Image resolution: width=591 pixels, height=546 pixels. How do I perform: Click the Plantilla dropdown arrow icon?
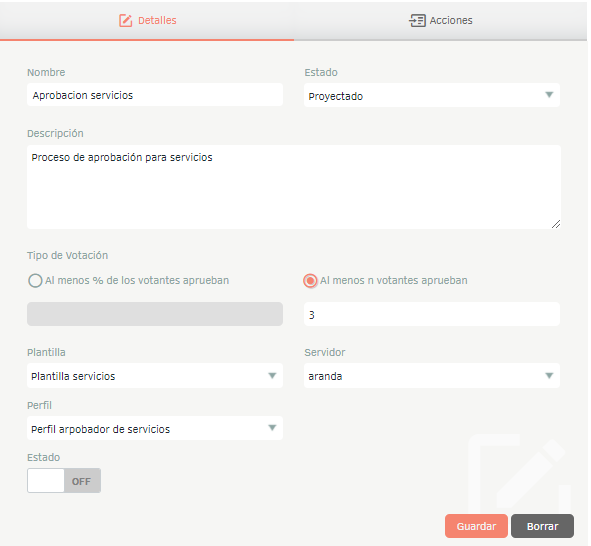click(x=272, y=375)
